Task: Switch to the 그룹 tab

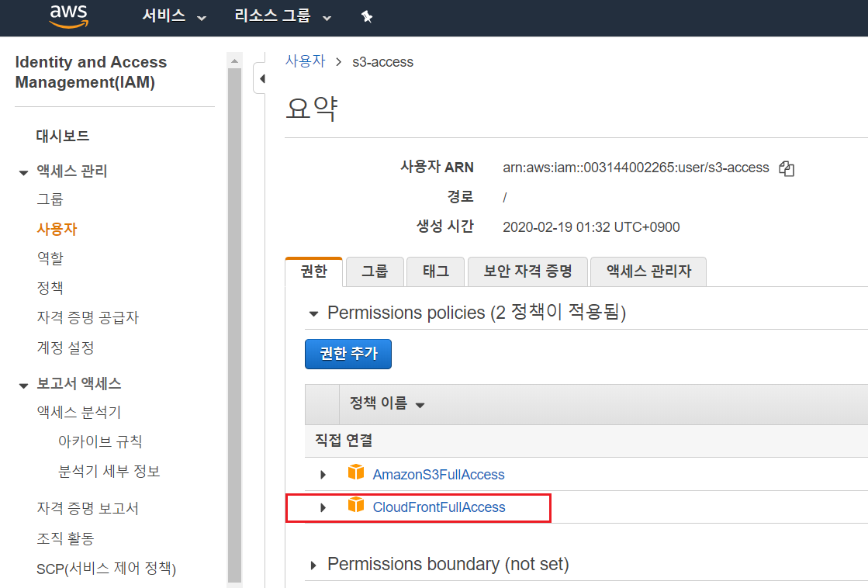Action: 375,272
